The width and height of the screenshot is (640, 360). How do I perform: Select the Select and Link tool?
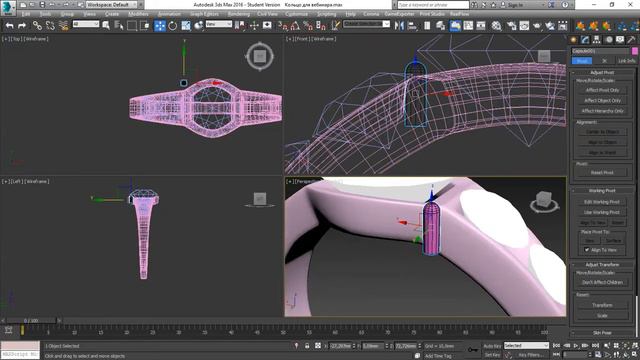point(37,26)
